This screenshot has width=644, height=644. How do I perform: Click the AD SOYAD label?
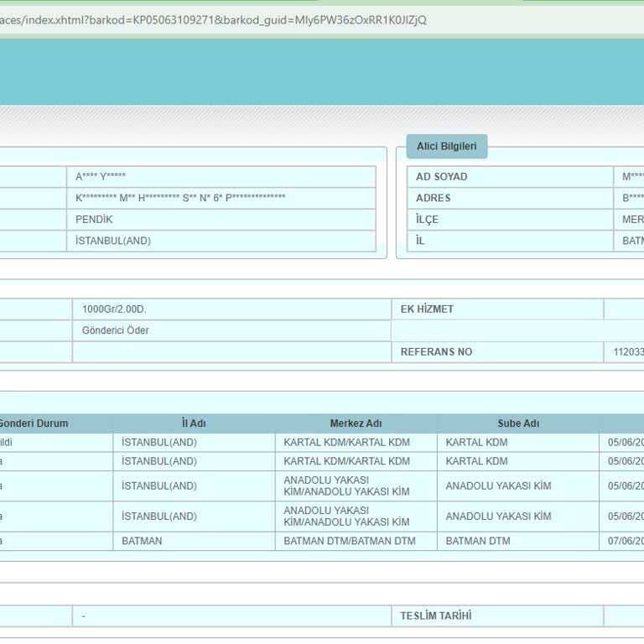coord(441,177)
